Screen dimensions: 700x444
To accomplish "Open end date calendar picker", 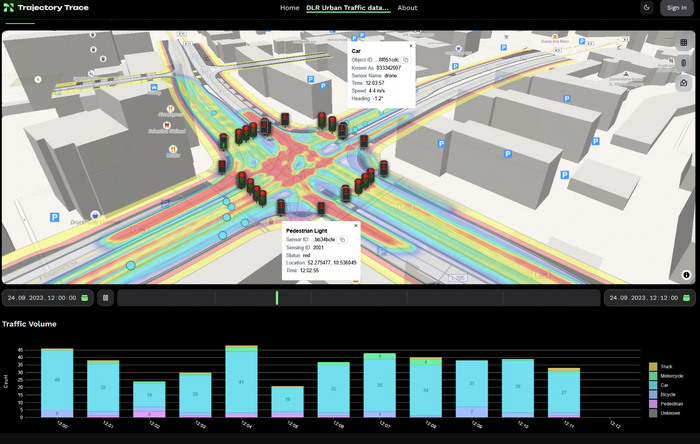I will pos(687,298).
